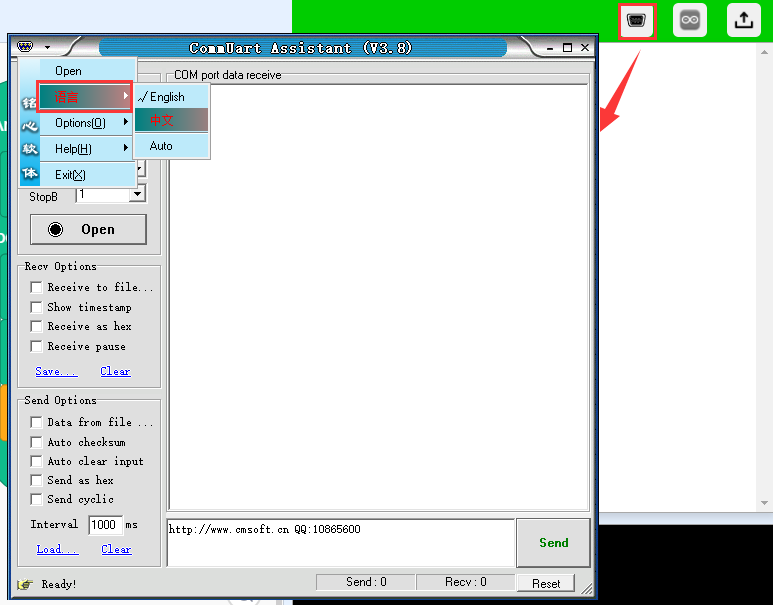Expand the Options(O) submenu
Screen dimensions: 773x605
pyautogui.click(x=88, y=123)
